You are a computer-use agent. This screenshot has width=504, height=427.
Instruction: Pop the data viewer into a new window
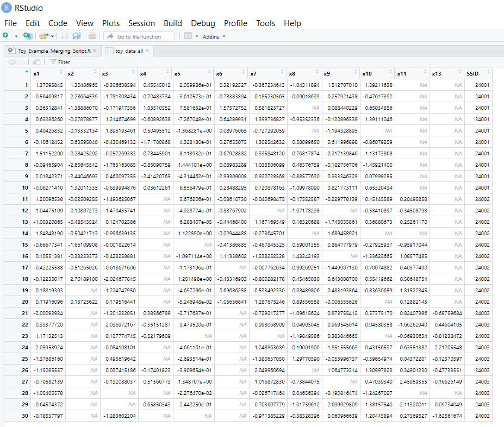coord(35,61)
